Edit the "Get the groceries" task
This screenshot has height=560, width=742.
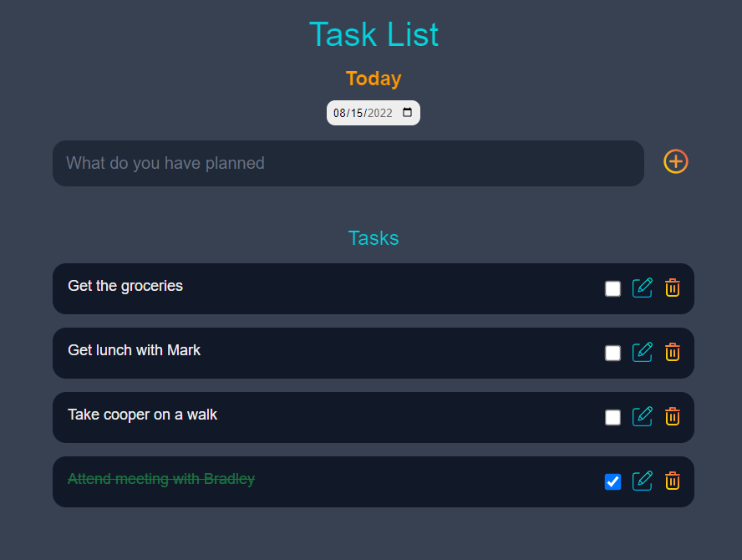pos(643,288)
